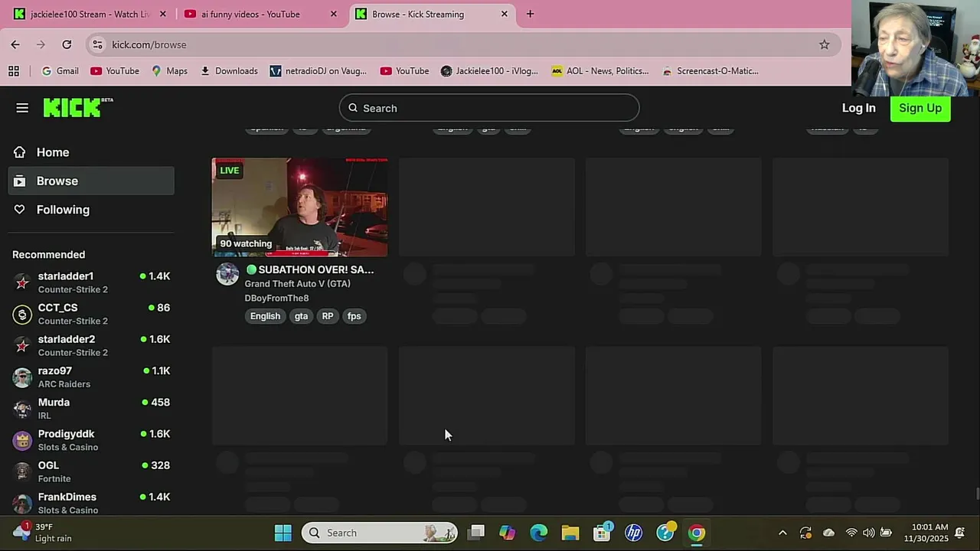The height and width of the screenshot is (551, 980).
Task: Open the DBoyFromThe8 channel name link
Action: [x=276, y=298]
